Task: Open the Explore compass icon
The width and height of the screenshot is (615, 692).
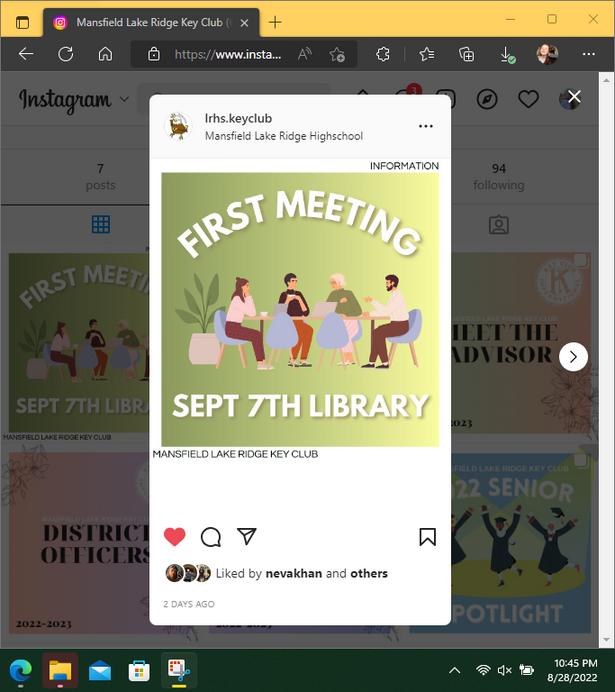Action: tap(487, 99)
